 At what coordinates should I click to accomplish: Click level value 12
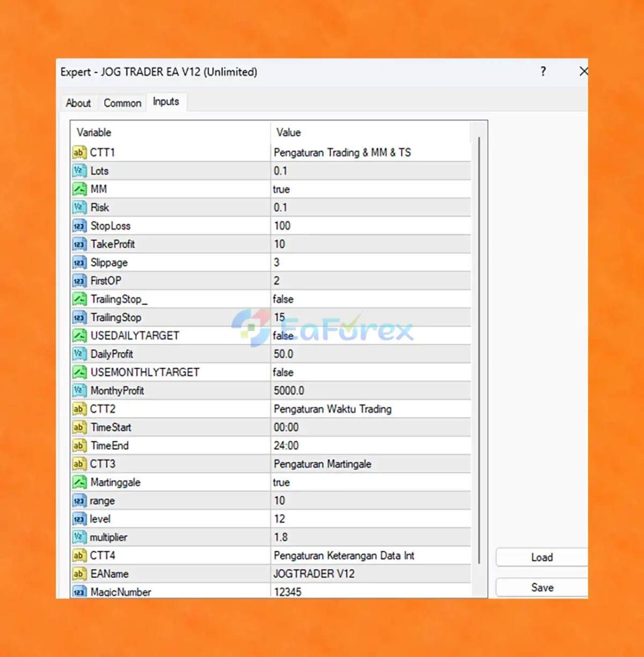tap(280, 519)
